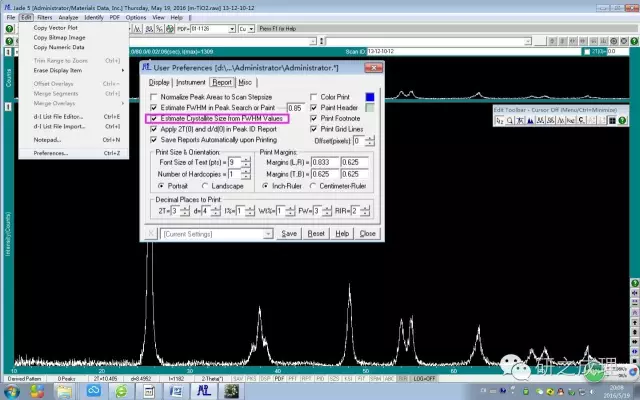
Task: Adjust Font Size of Text spinner
Action: coord(246,162)
